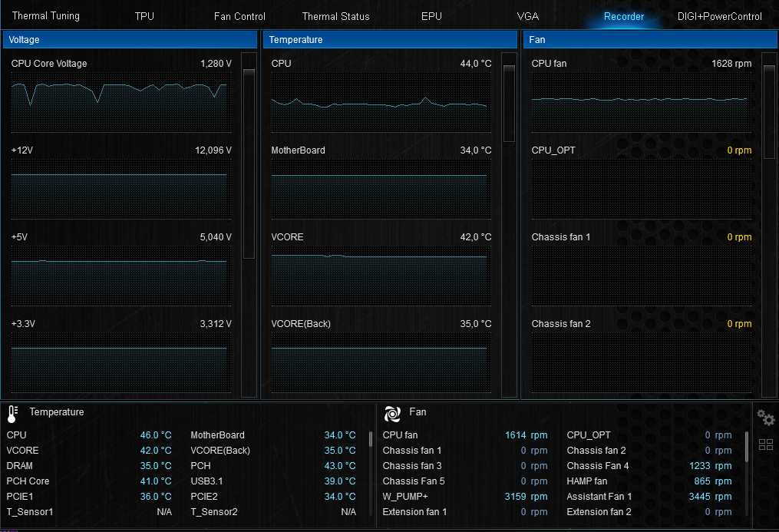Viewport: 779px width, 532px height.
Task: Click the +5V voltage graph
Action: [x=120, y=276]
